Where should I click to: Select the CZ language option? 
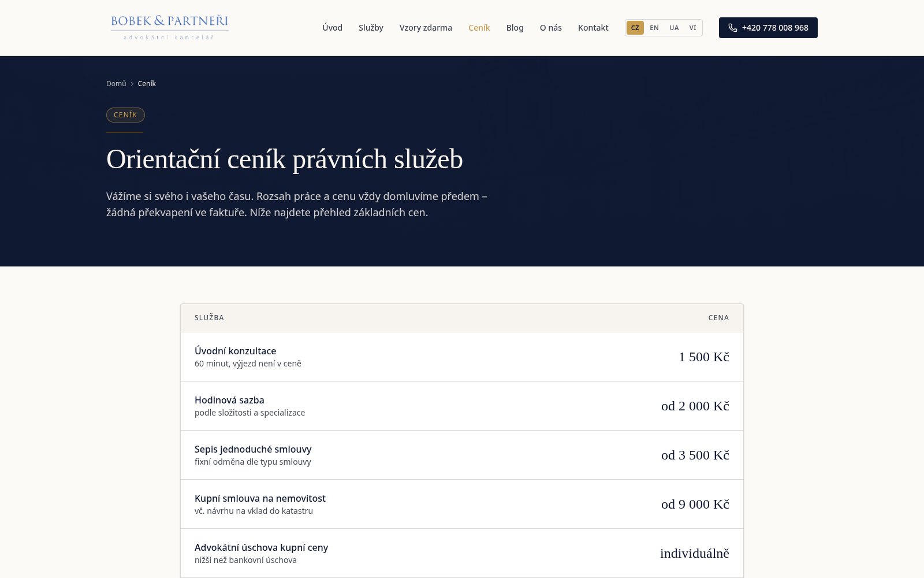click(635, 28)
